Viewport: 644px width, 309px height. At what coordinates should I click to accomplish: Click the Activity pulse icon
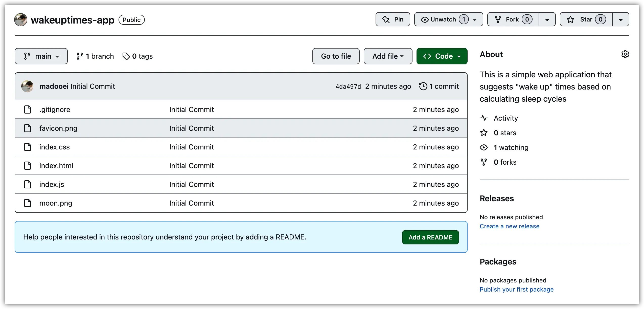click(484, 118)
